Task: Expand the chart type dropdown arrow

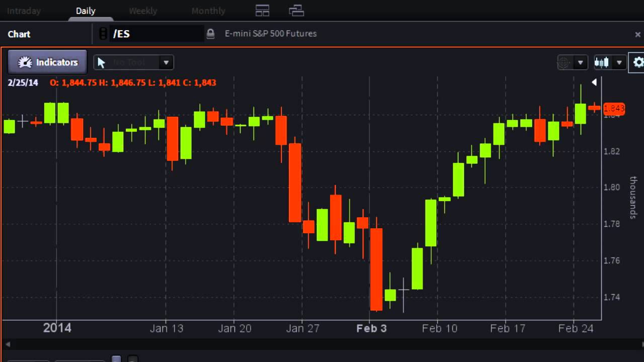Action: [619, 62]
